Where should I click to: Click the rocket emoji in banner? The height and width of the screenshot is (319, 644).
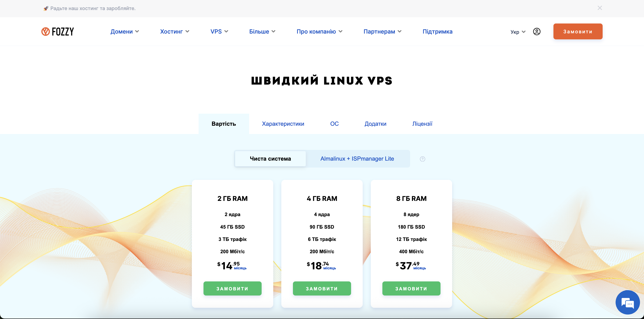point(46,9)
